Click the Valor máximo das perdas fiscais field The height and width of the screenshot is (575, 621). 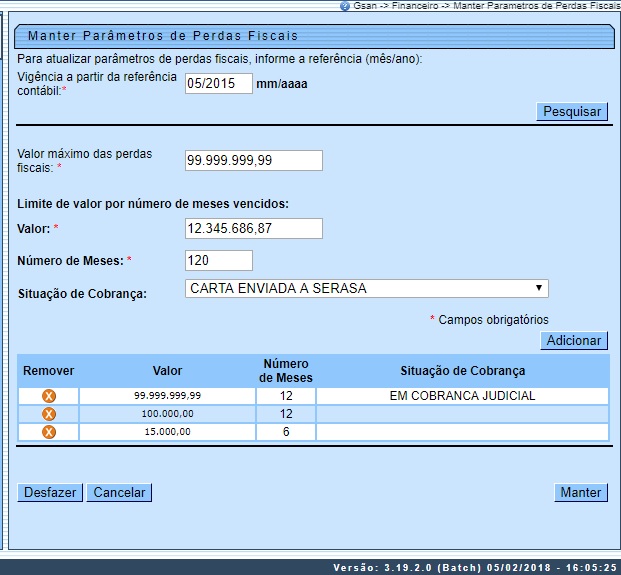click(254, 161)
